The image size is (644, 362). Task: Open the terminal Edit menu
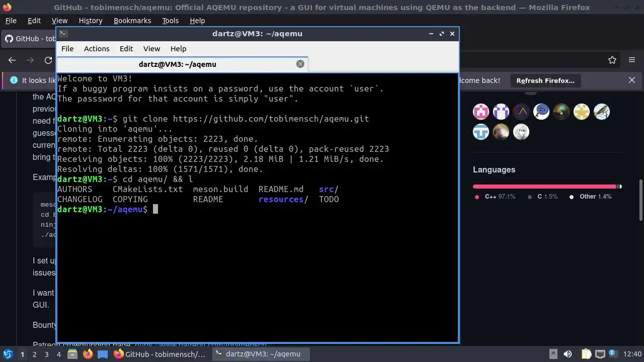[x=126, y=49]
